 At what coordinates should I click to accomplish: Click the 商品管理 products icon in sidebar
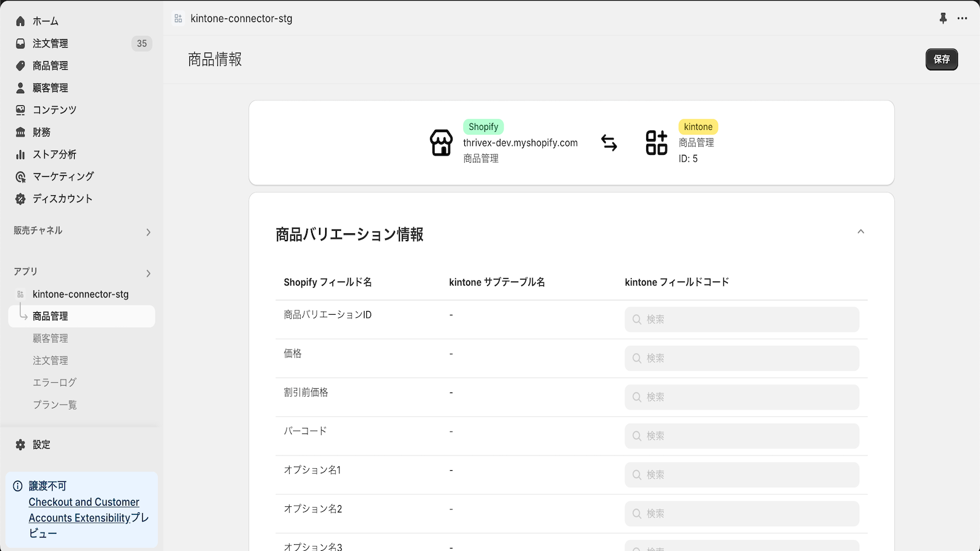[20, 66]
